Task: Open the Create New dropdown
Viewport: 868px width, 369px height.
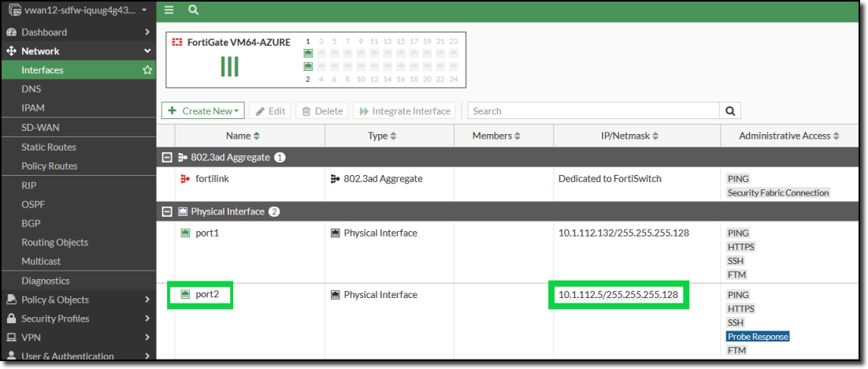Action: [x=203, y=111]
